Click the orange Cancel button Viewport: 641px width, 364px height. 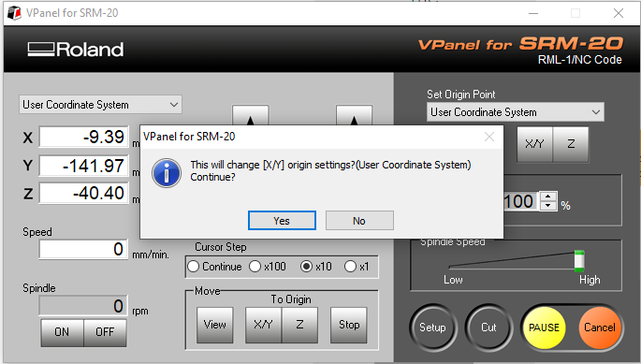click(600, 328)
